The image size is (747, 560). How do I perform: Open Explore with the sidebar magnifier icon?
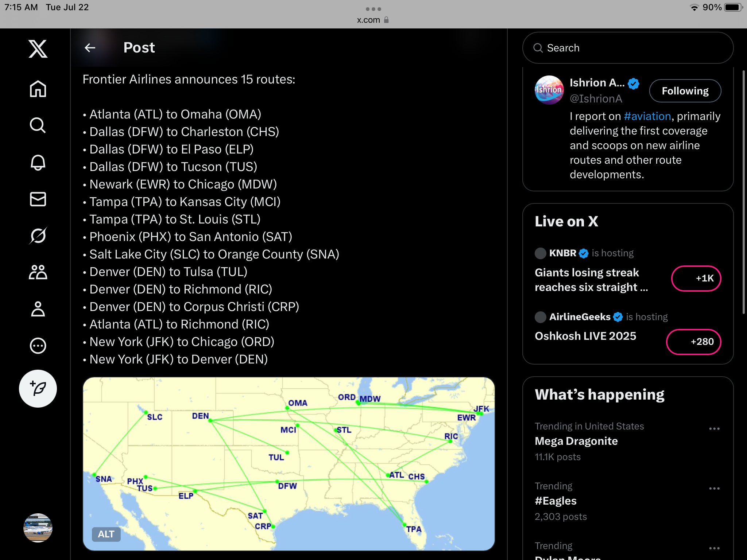click(x=38, y=125)
